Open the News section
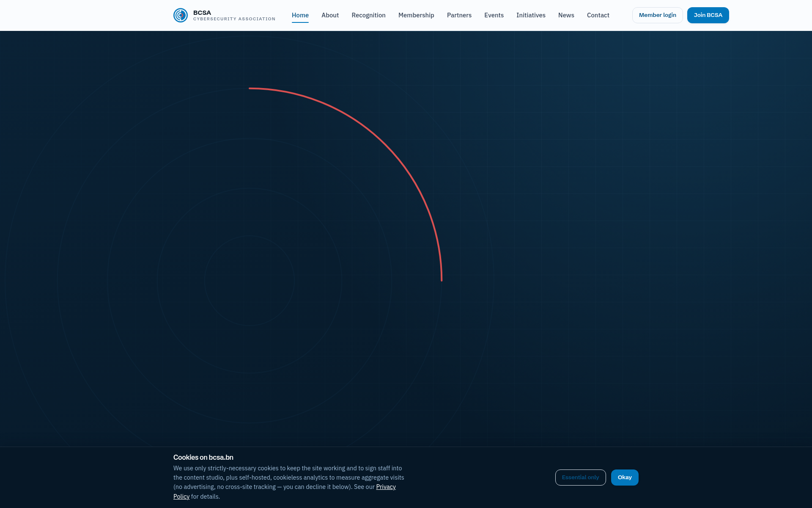Viewport: 812px width, 508px height. (566, 15)
